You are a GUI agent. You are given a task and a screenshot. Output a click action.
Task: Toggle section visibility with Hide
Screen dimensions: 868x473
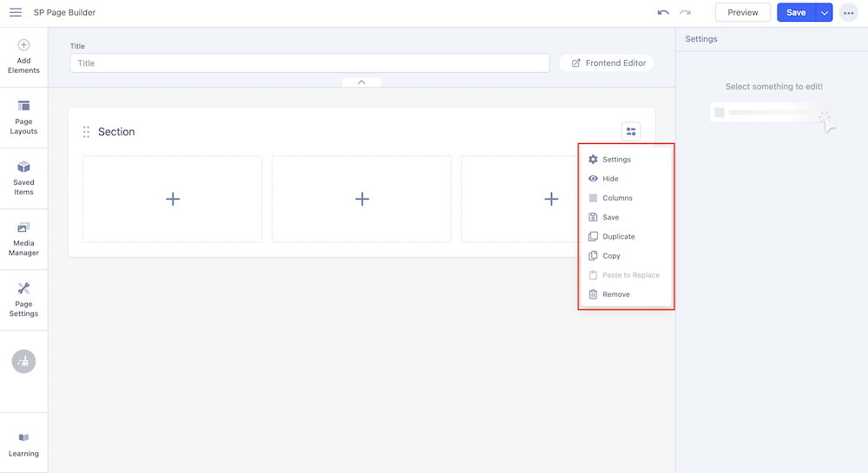click(610, 179)
